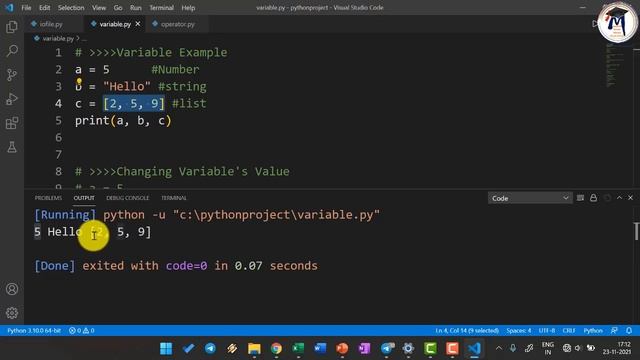This screenshot has height=360, width=640.
Task: Close the bottom panel
Action: tap(631, 198)
